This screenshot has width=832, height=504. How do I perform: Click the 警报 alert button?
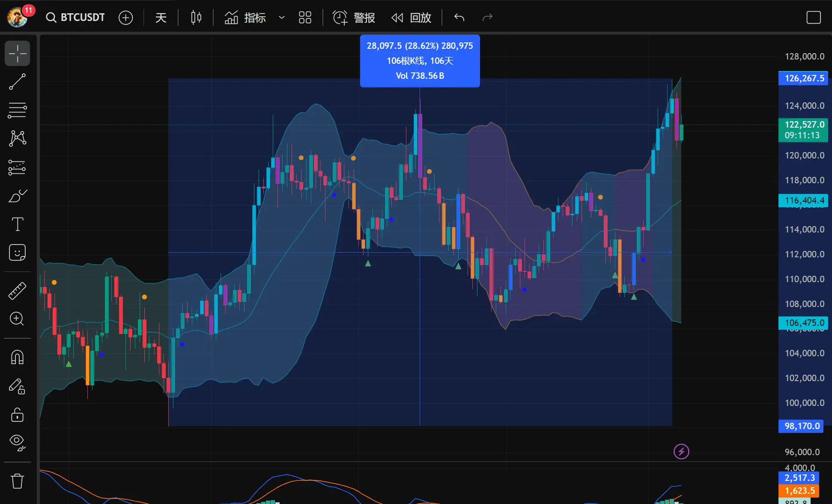click(354, 18)
